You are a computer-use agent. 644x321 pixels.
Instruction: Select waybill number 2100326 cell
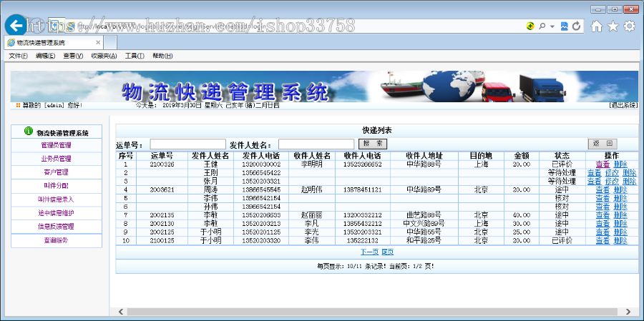pyautogui.click(x=162, y=164)
